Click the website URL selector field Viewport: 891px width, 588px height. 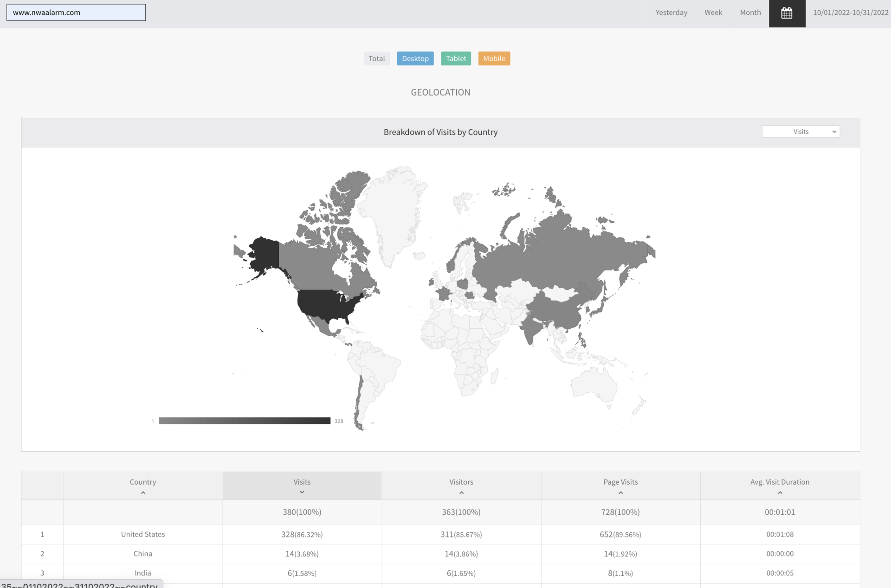pyautogui.click(x=76, y=13)
